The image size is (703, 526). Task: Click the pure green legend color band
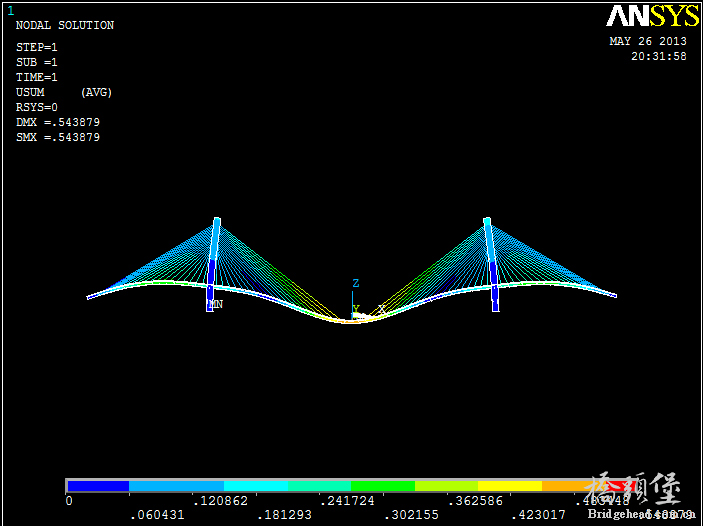pos(383,486)
